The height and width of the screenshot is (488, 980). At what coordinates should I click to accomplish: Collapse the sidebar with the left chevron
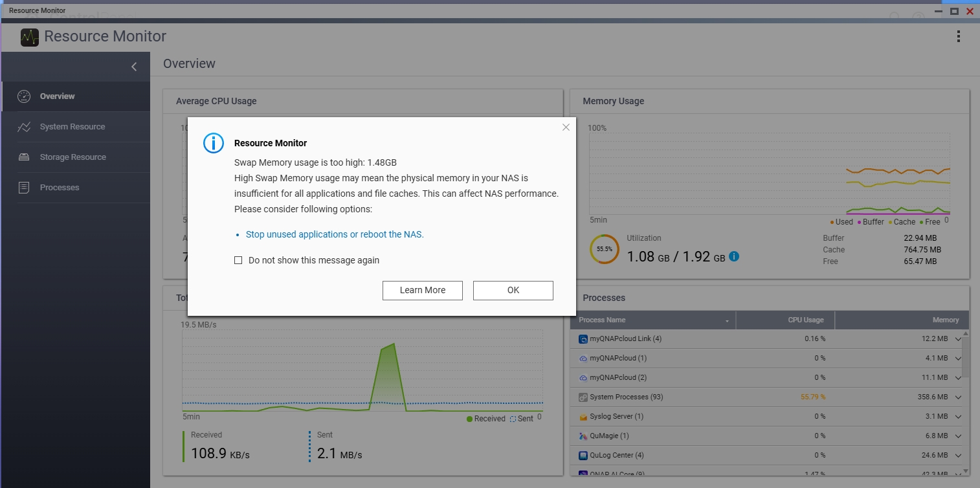(x=134, y=67)
